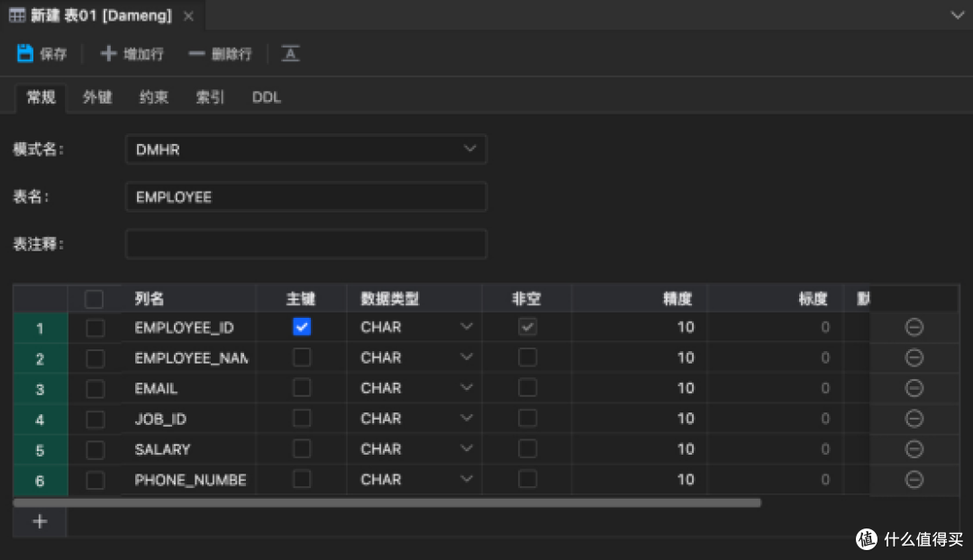Remove the EMPLOYEE_ID row with its minus icon
The width and height of the screenshot is (973, 560).
click(914, 327)
